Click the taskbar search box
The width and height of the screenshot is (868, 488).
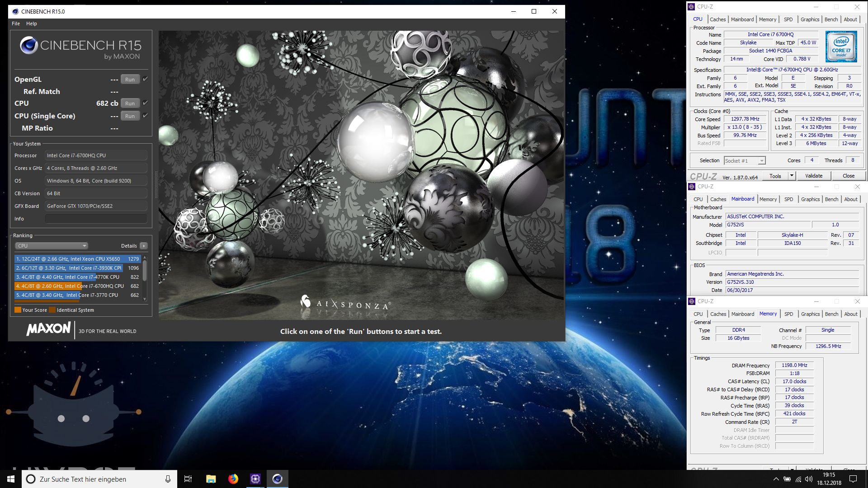99,479
